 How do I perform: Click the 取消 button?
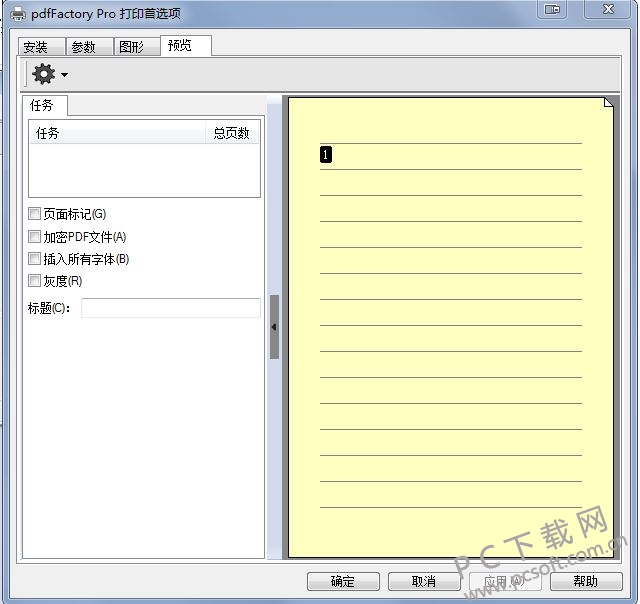click(x=424, y=581)
